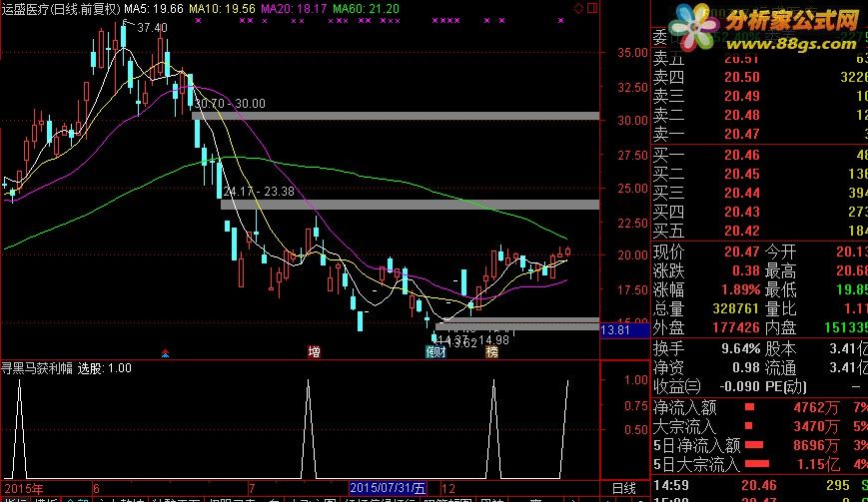This screenshot has height=502, width=868.
Task: Click the 涨幅 1.89% value
Action: (x=741, y=289)
